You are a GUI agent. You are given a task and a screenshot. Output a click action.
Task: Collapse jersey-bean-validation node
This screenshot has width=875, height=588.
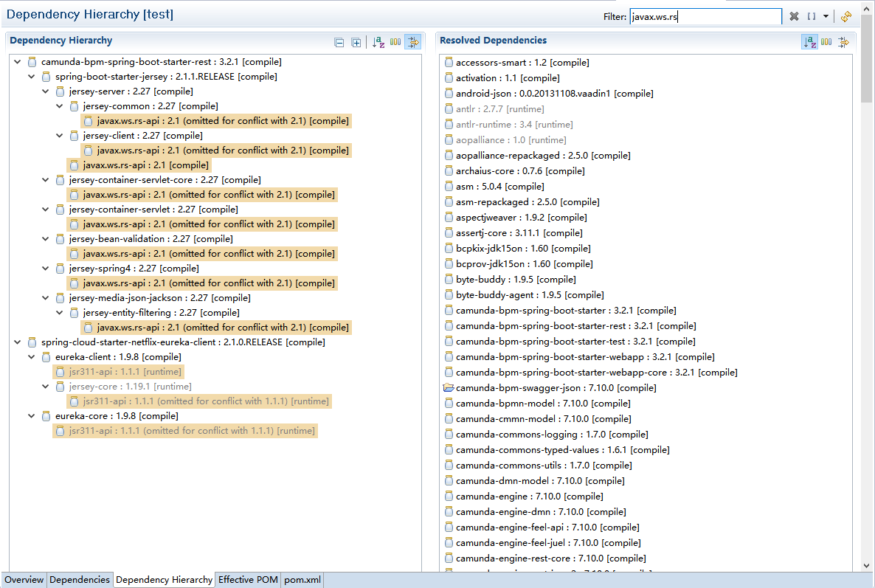click(x=45, y=239)
